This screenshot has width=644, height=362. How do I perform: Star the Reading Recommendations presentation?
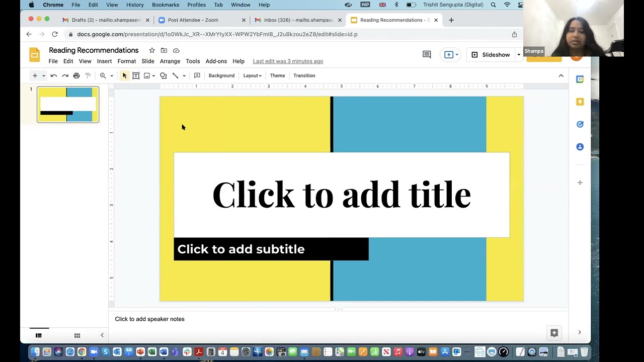152,50
